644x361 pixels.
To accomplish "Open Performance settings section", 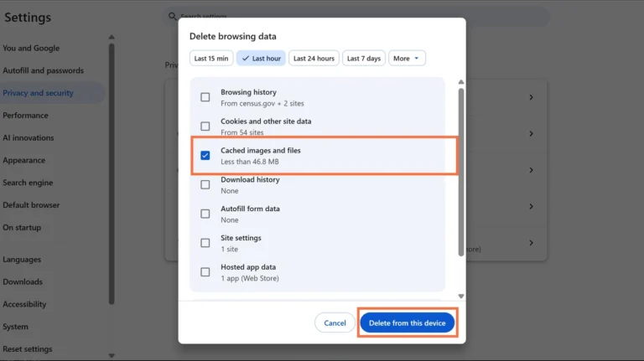I will pos(25,116).
